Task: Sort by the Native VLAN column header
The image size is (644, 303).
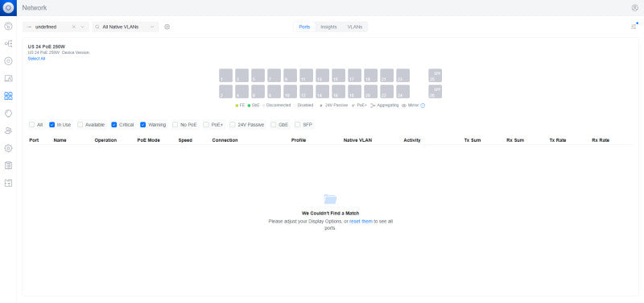Action: click(x=357, y=140)
